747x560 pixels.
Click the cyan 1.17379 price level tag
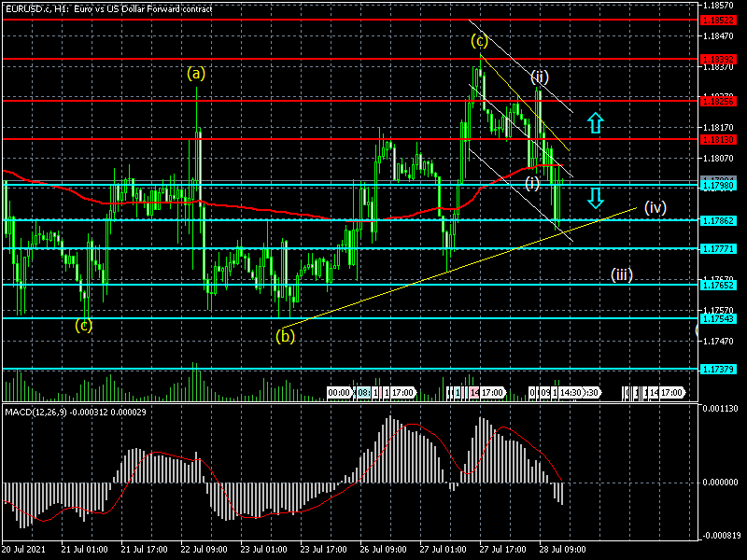718,369
